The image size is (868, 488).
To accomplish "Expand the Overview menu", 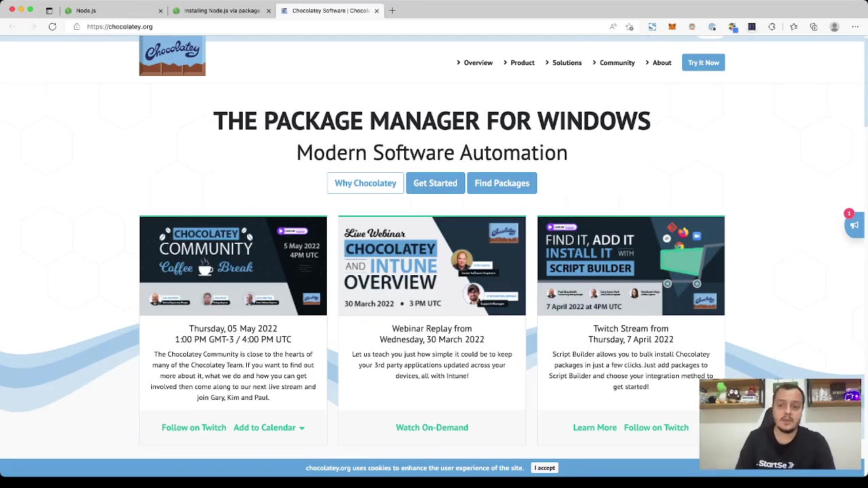I will tap(475, 62).
